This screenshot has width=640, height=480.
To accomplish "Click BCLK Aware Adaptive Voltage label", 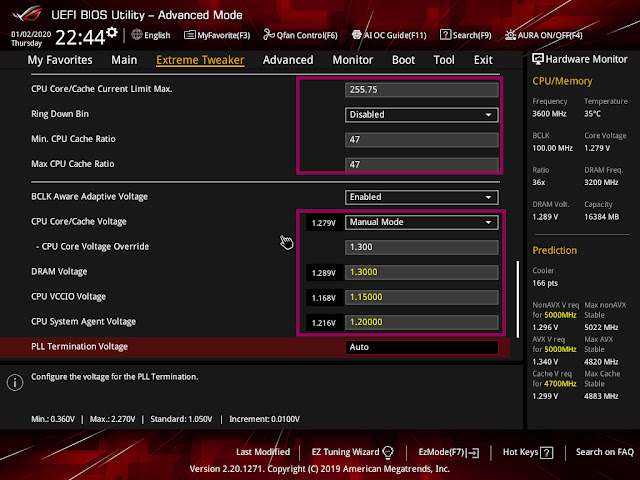I will point(89,196).
